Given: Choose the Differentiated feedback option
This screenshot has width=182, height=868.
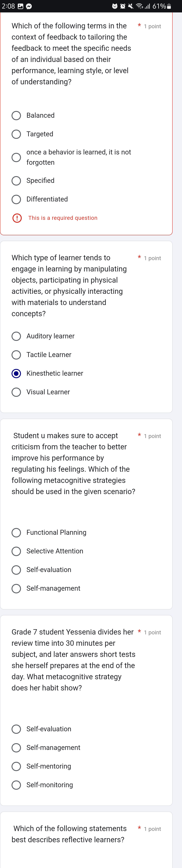Looking at the screenshot, I should click(16, 200).
